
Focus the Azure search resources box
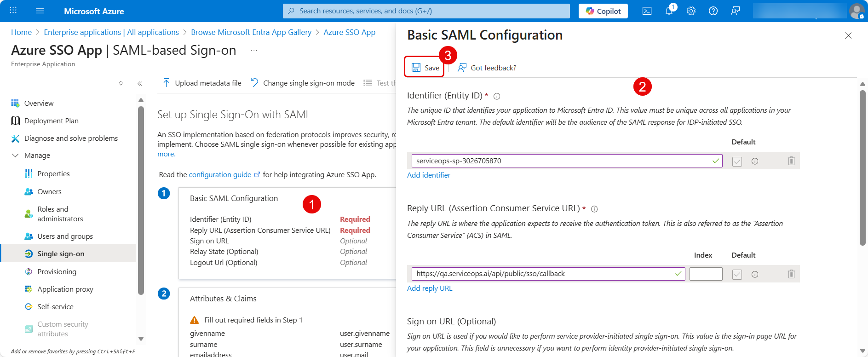(426, 11)
